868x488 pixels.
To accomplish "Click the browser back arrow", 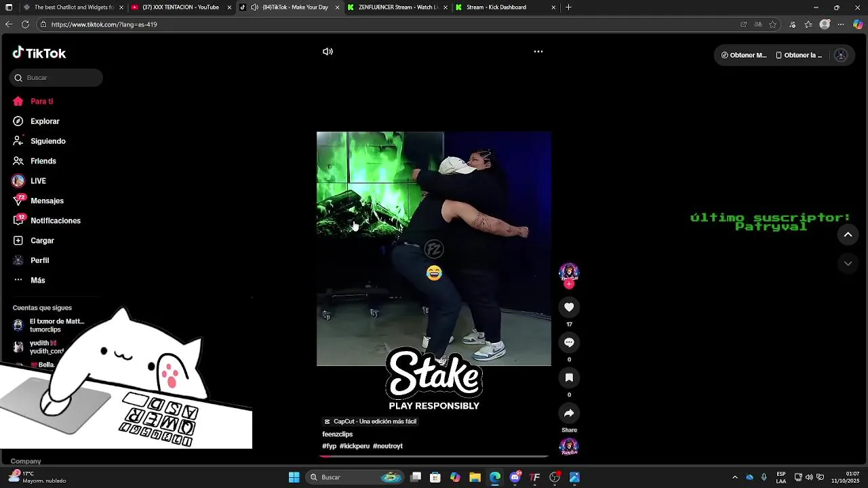I will [x=9, y=24].
